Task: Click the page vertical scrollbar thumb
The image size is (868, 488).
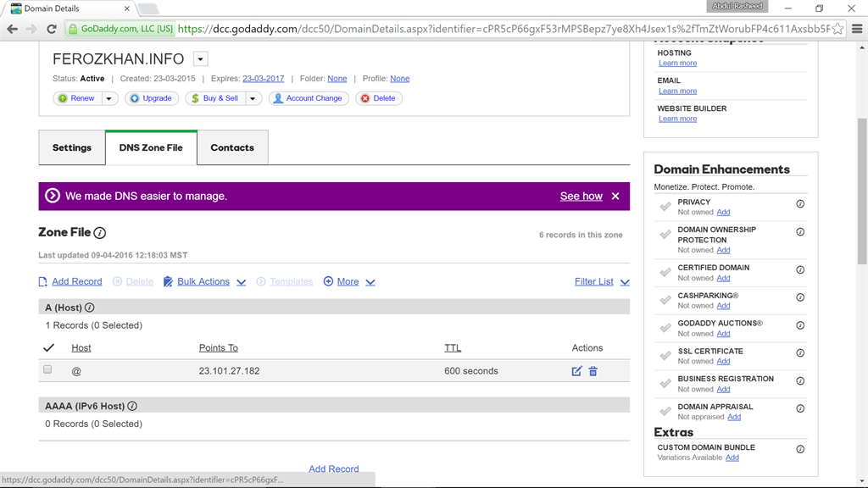Action: (862, 190)
